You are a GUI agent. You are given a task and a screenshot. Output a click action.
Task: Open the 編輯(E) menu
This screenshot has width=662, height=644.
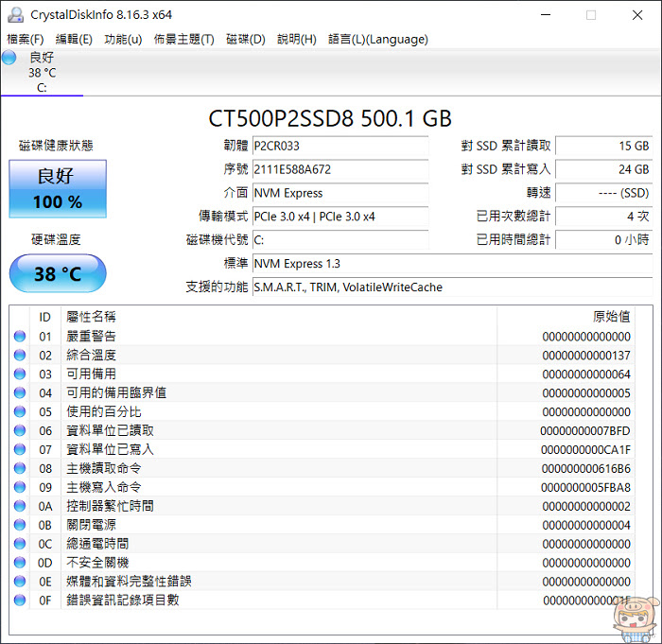pyautogui.click(x=74, y=40)
